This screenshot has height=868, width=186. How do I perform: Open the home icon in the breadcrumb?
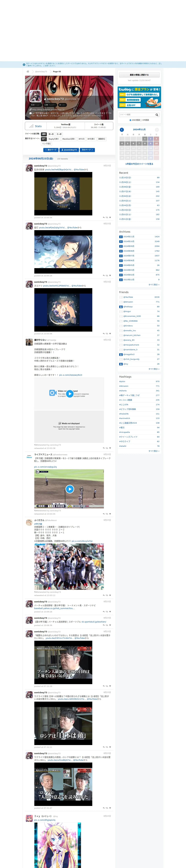(x=28, y=71)
